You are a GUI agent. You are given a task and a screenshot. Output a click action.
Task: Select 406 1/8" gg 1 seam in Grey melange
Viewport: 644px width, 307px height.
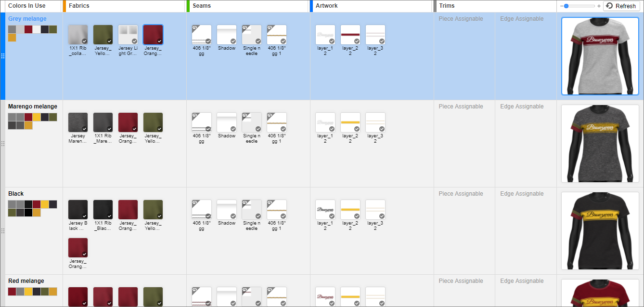(x=277, y=35)
